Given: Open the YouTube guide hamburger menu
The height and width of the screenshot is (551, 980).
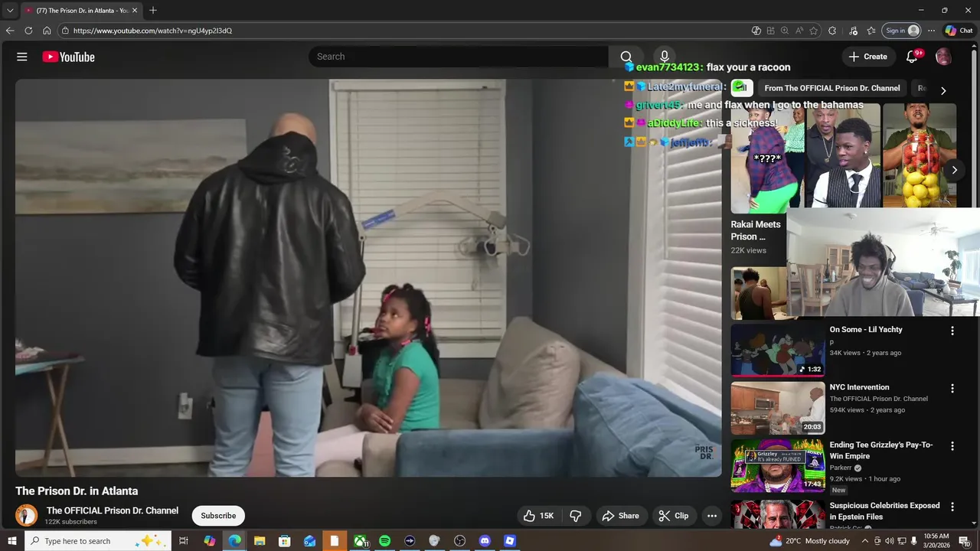Looking at the screenshot, I should point(22,57).
